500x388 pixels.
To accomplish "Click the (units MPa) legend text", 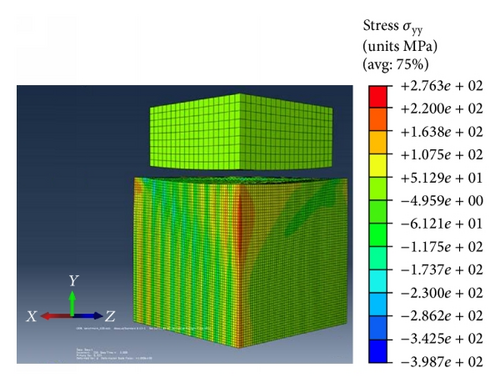I will coord(400,46).
